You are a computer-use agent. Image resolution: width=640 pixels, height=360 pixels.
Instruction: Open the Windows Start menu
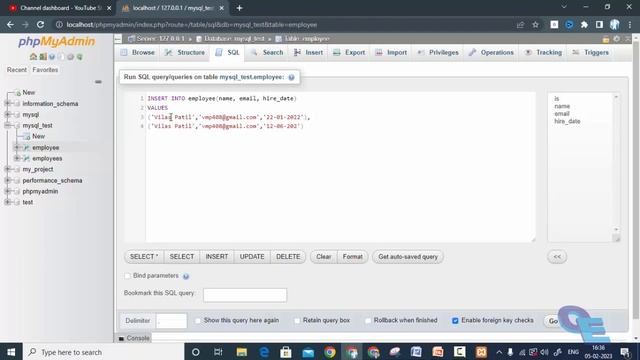click(x=11, y=352)
